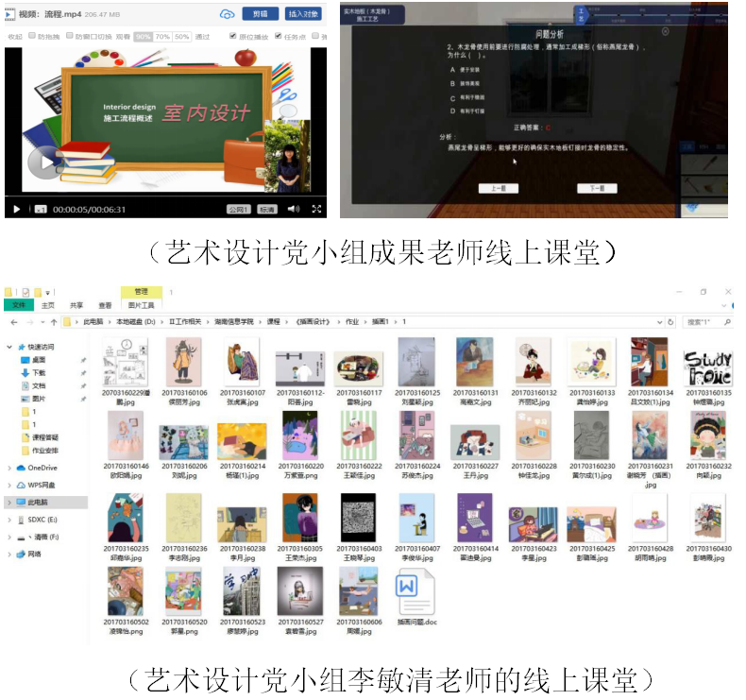Close the 问题分析 dialog with its circle X

point(665,31)
